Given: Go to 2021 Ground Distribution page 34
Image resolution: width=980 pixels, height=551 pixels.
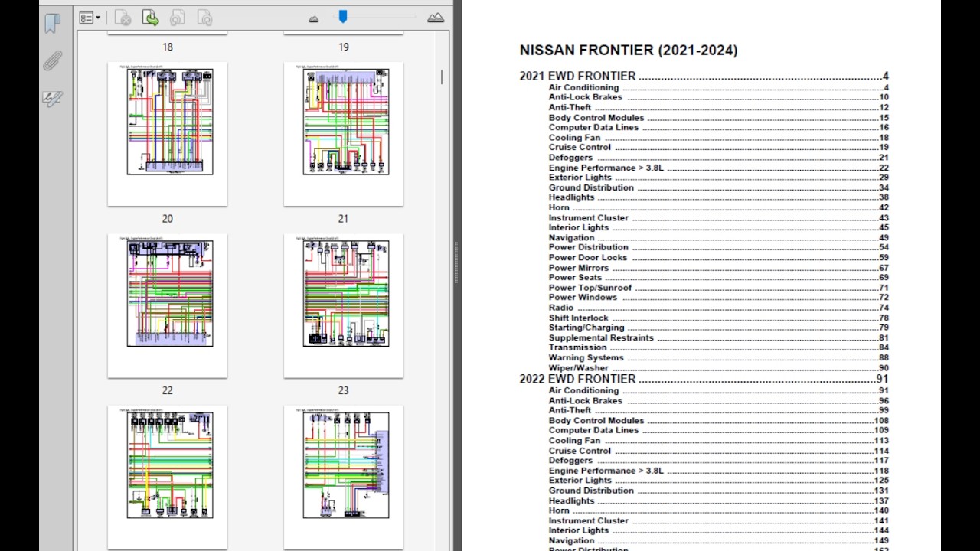Looking at the screenshot, I should (718, 187).
